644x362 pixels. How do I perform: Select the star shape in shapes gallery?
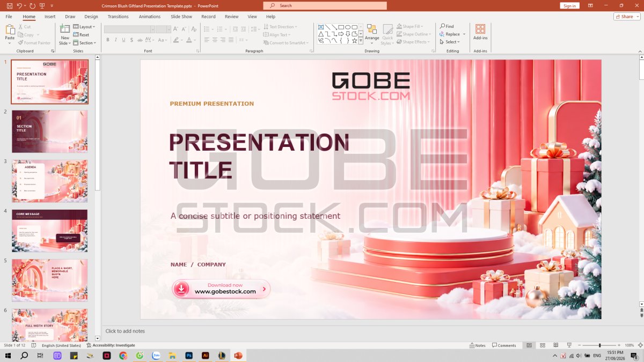[354, 40]
